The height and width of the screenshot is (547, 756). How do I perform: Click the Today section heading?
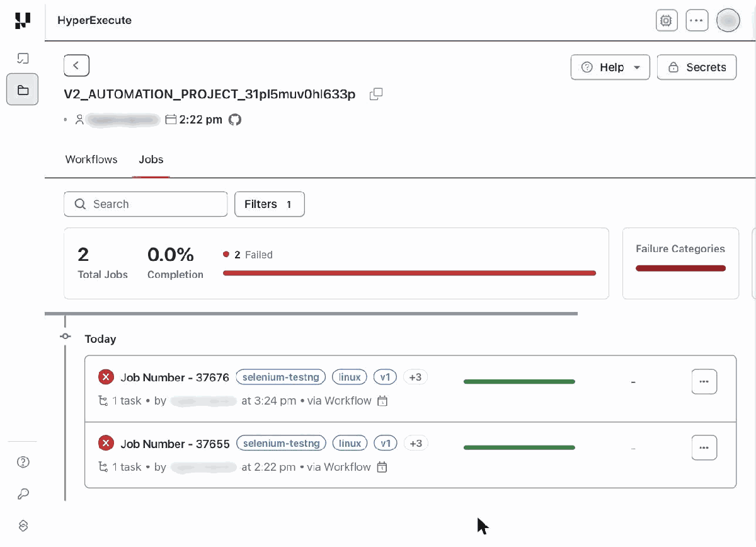point(101,339)
